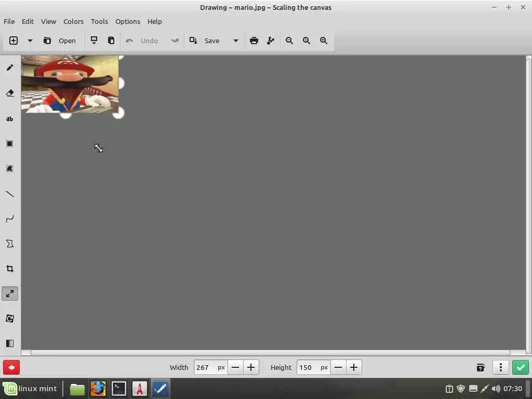Image resolution: width=532 pixels, height=399 pixels.
Task: Click the Undo button
Action: [142, 41]
